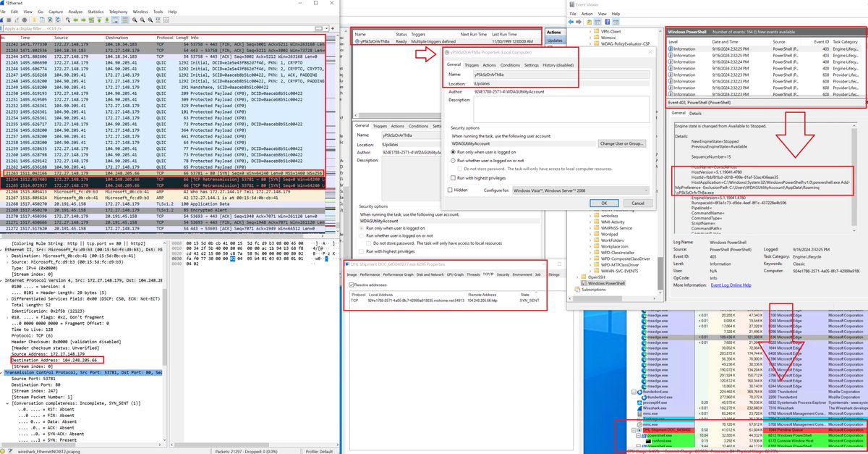Click Change User or Group button
The width and height of the screenshot is (868, 454).
click(x=622, y=143)
